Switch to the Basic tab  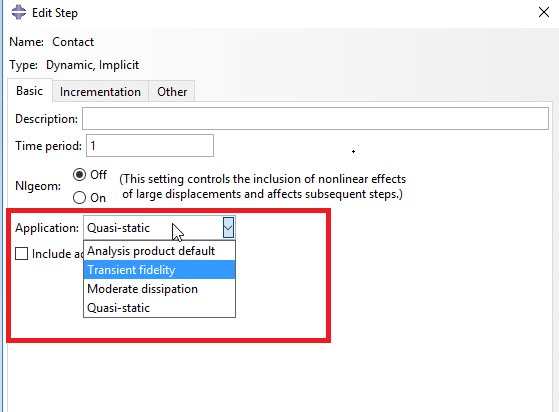pyautogui.click(x=30, y=91)
